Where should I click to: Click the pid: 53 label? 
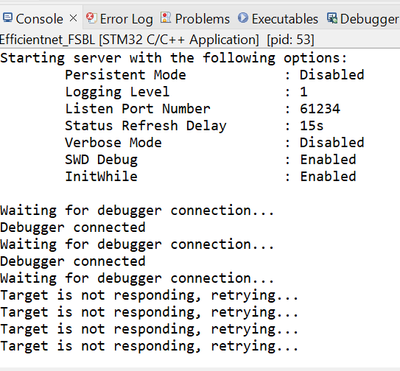coord(290,40)
